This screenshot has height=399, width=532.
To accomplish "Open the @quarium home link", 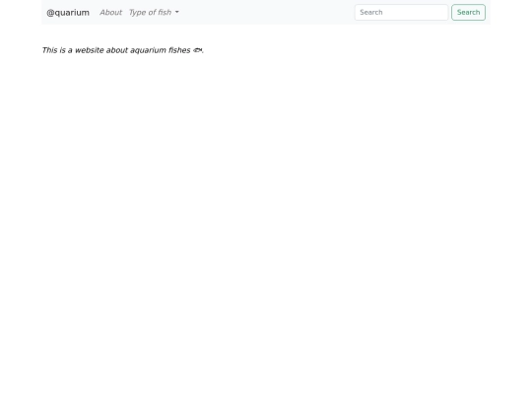I will pos(68,13).
